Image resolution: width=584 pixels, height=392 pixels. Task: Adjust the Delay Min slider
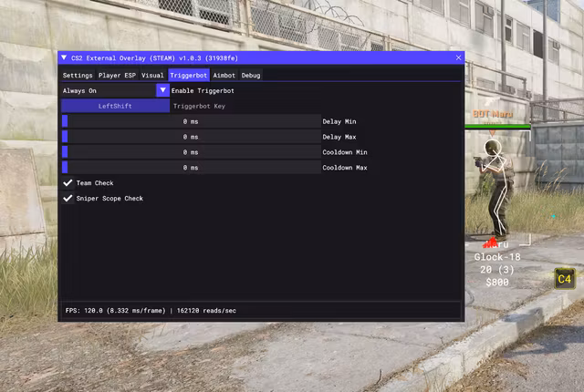[191, 121]
